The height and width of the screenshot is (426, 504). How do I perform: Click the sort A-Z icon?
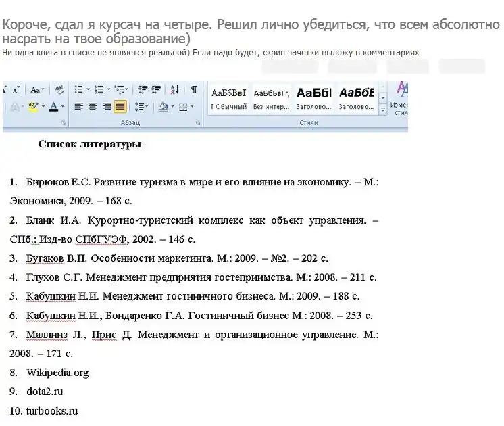(x=174, y=89)
